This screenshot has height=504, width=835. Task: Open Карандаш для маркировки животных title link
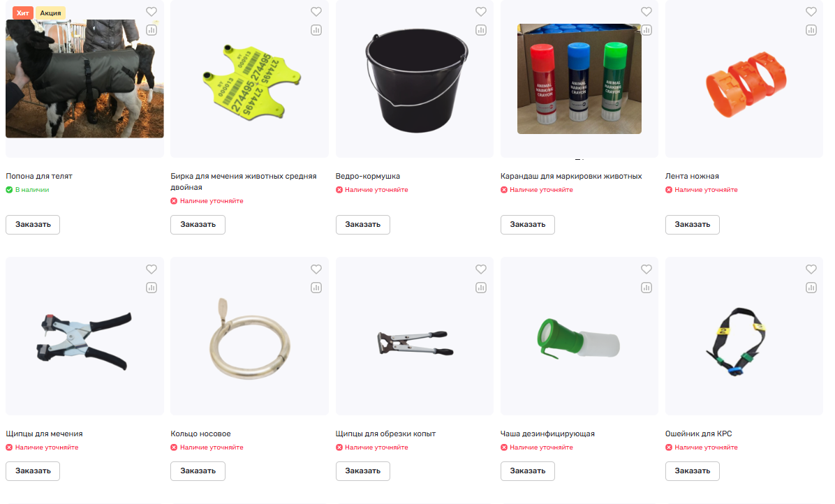point(571,176)
